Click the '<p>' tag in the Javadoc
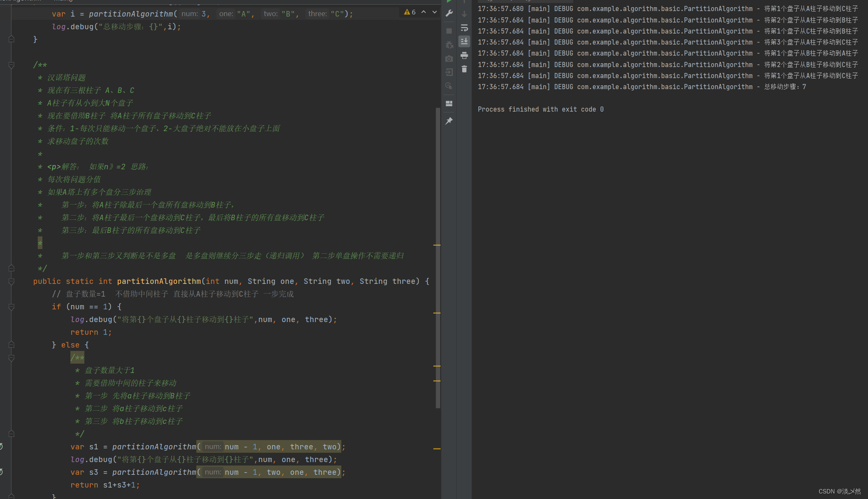868x499 pixels. tap(54, 167)
